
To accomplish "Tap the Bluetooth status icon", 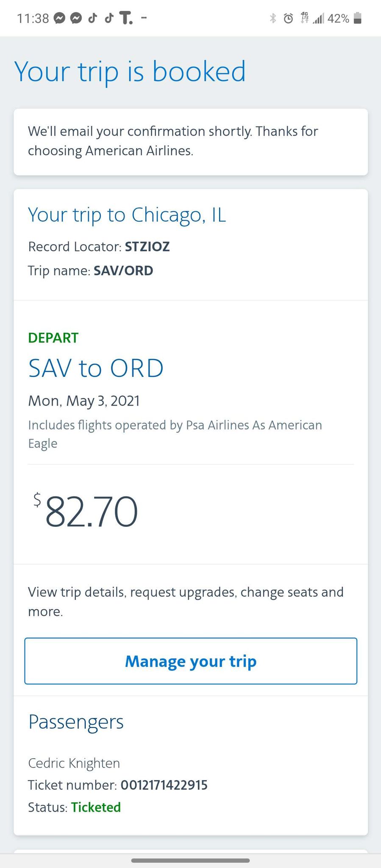I will 273,18.
